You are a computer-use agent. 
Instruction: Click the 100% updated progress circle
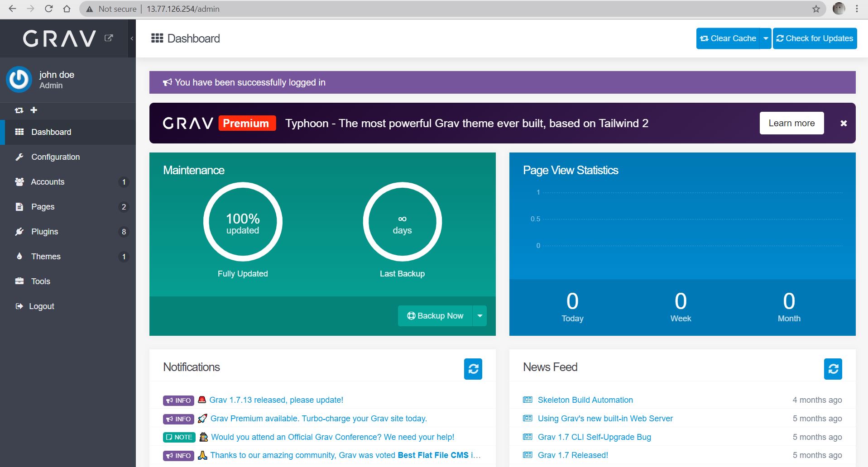pos(243,222)
